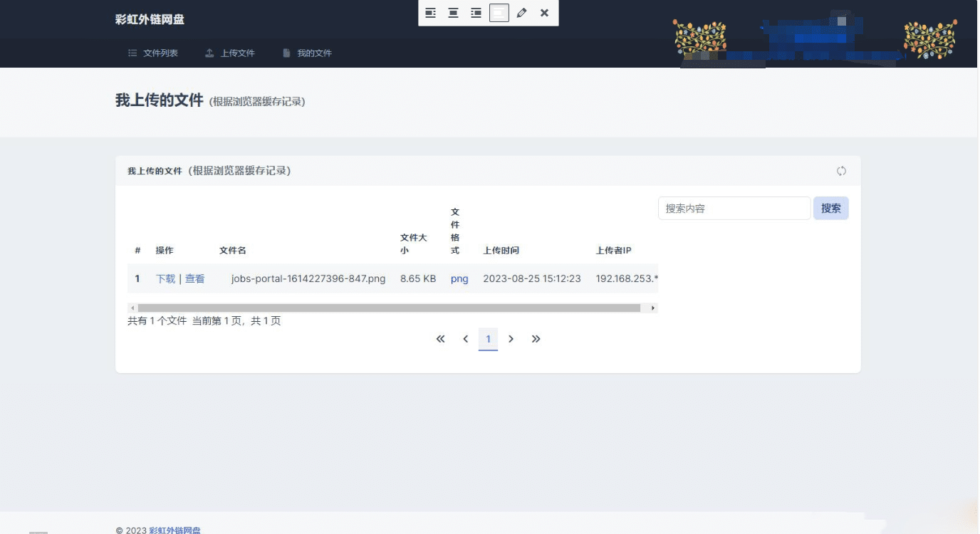Screen dimensions: 980x534
Task: Open the 文件列表 menu item
Action: [153, 53]
